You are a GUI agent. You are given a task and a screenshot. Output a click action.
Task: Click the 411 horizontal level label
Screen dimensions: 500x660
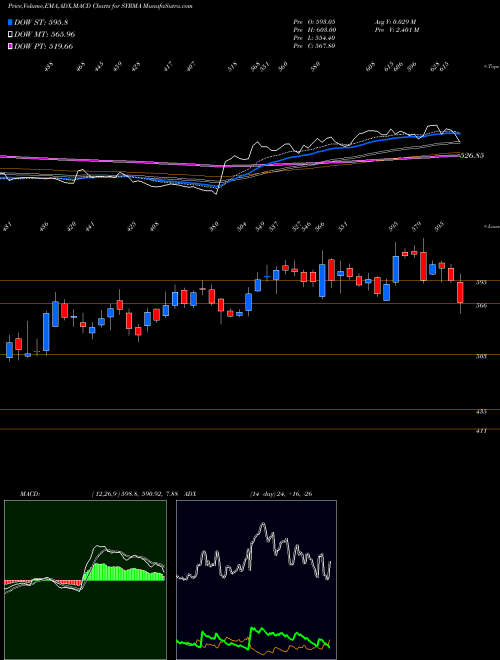point(481,431)
